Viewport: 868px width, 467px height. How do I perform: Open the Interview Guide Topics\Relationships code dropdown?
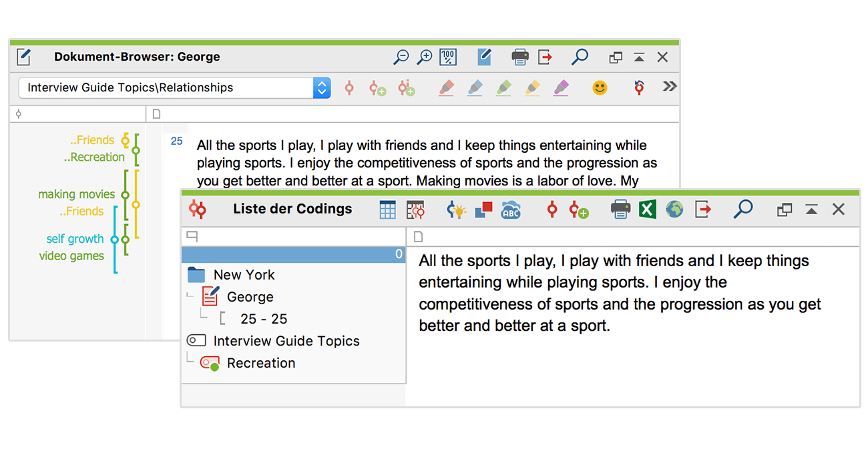tap(174, 87)
